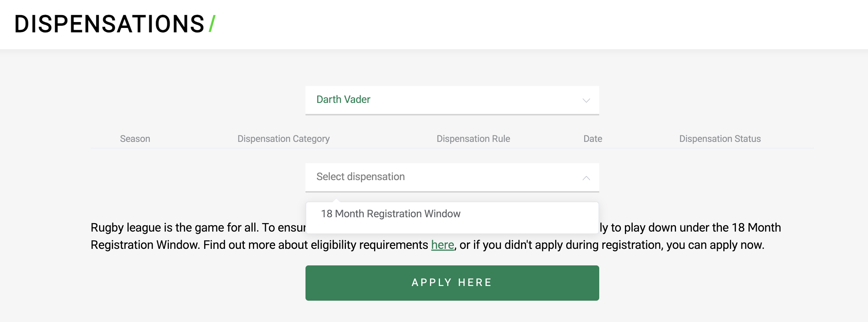The height and width of the screenshot is (322, 868).
Task: Click the APPLY HERE button
Action: (x=452, y=283)
